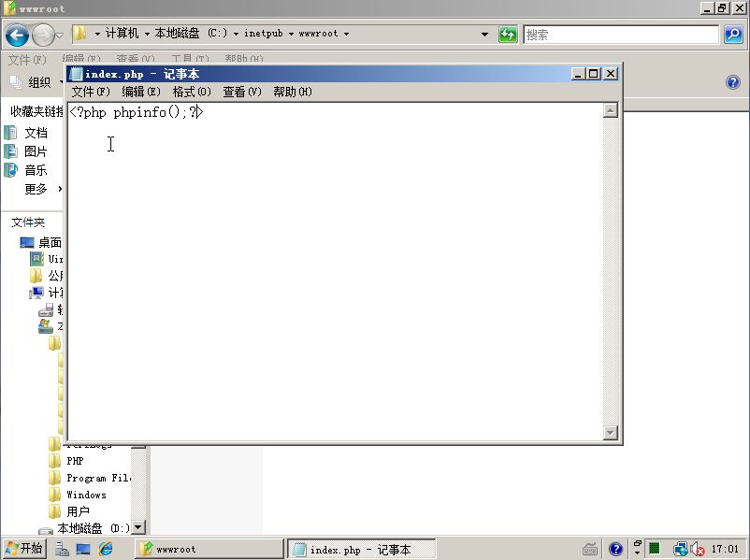The width and height of the screenshot is (750, 560).
Task: Open Notepad's 帮助(H) menu
Action: click(293, 92)
